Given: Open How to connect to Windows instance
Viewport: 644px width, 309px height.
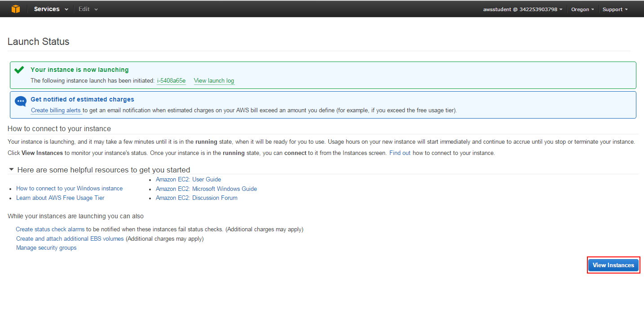Looking at the screenshot, I should 69,189.
